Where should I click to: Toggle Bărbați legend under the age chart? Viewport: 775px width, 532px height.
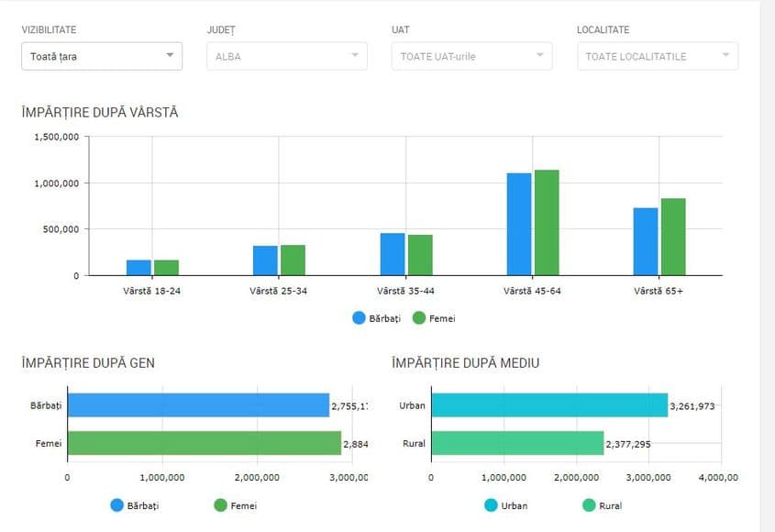coord(360,318)
